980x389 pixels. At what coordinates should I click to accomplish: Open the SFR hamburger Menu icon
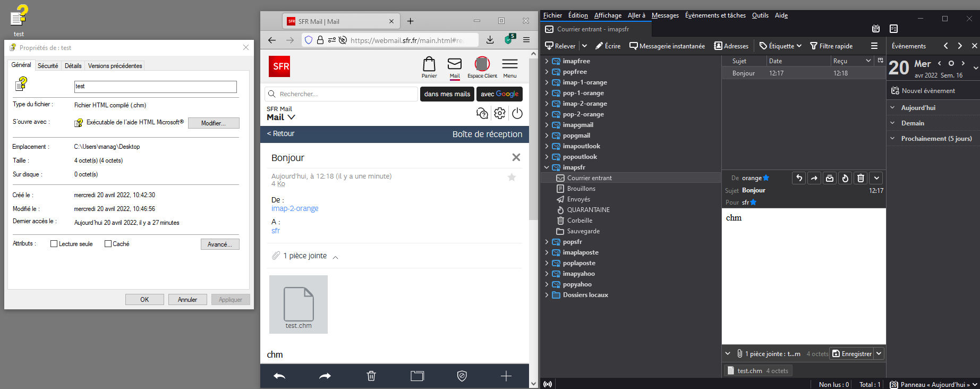point(510,64)
